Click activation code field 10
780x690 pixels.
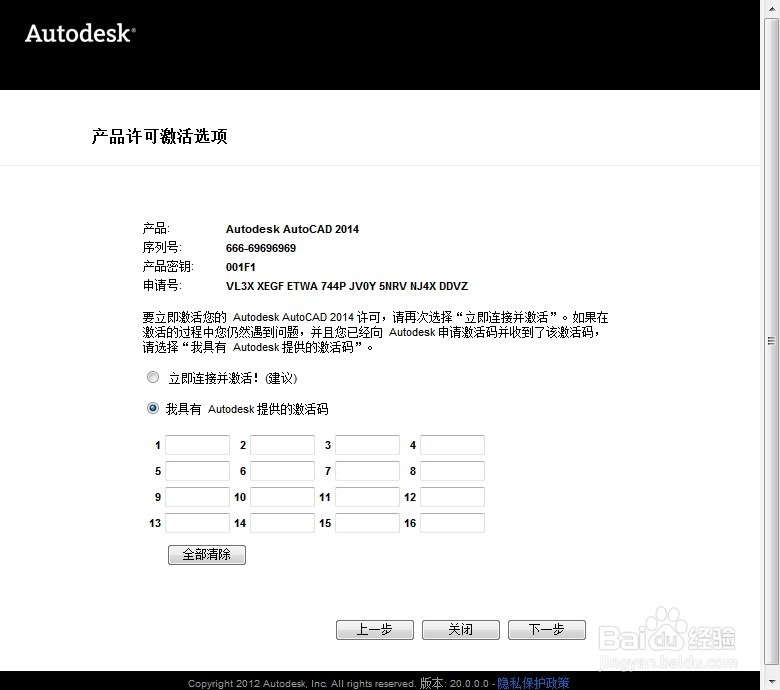click(283, 497)
